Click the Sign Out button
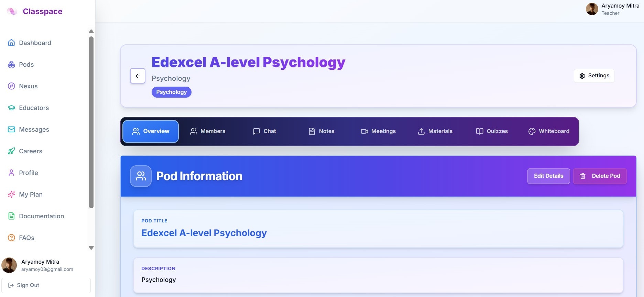This screenshot has width=644, height=297. coord(46,285)
